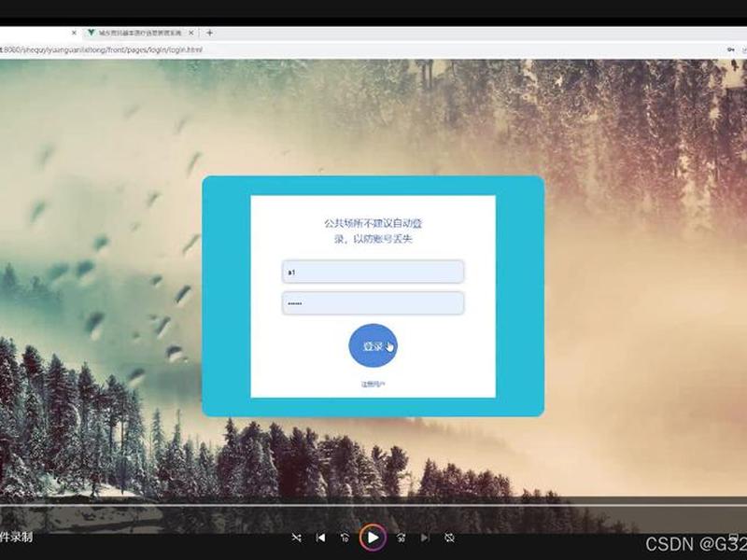Open the register user link below login

(373, 384)
